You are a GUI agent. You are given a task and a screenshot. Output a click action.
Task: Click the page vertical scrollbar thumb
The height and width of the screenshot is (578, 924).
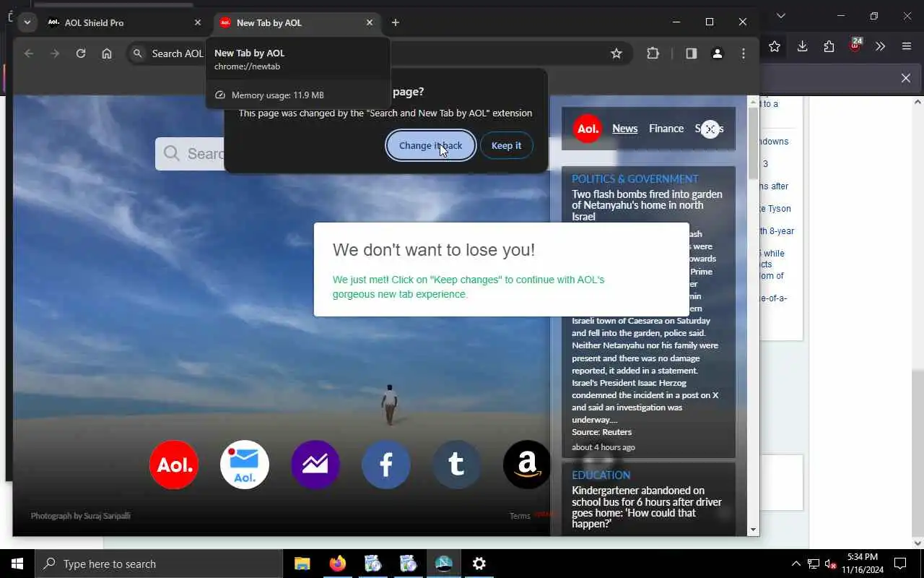pos(753,144)
